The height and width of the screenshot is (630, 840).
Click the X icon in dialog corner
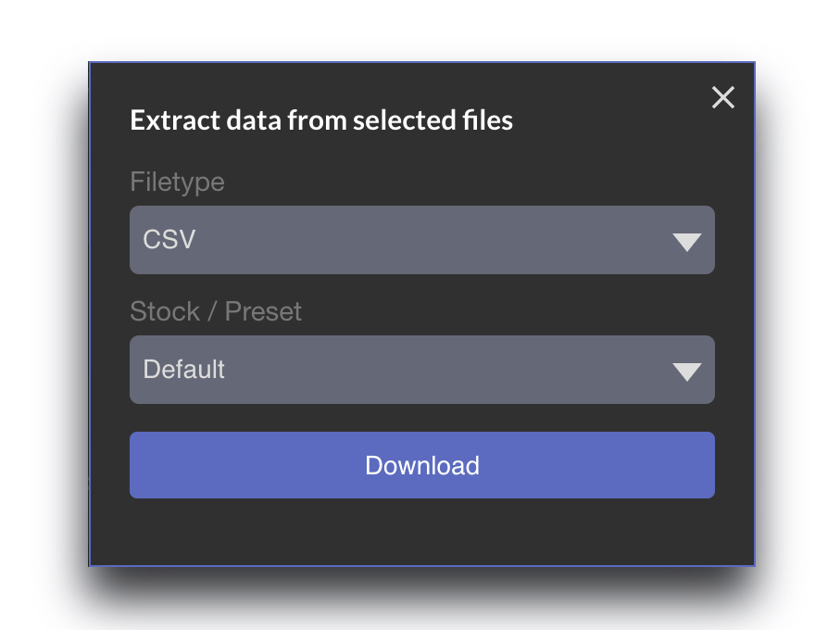click(x=723, y=97)
